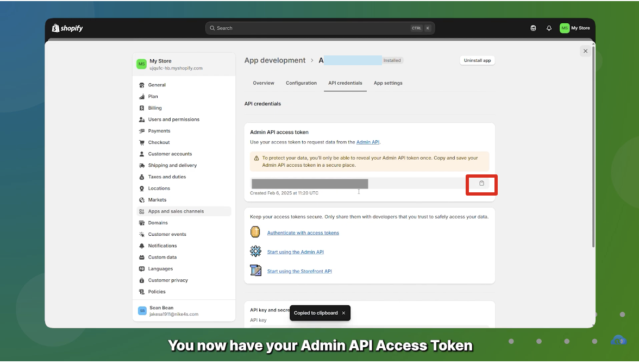639x364 pixels.
Task: Open the Sidekick assistant icon
Action: [x=533, y=28]
